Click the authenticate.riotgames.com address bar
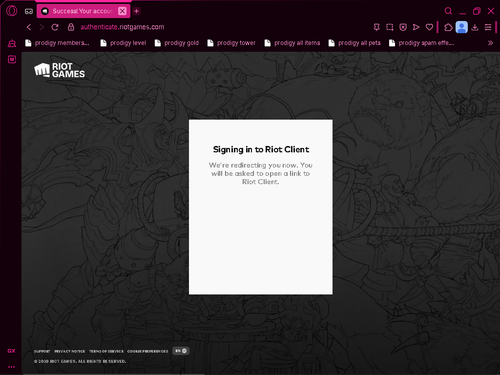 [122, 27]
